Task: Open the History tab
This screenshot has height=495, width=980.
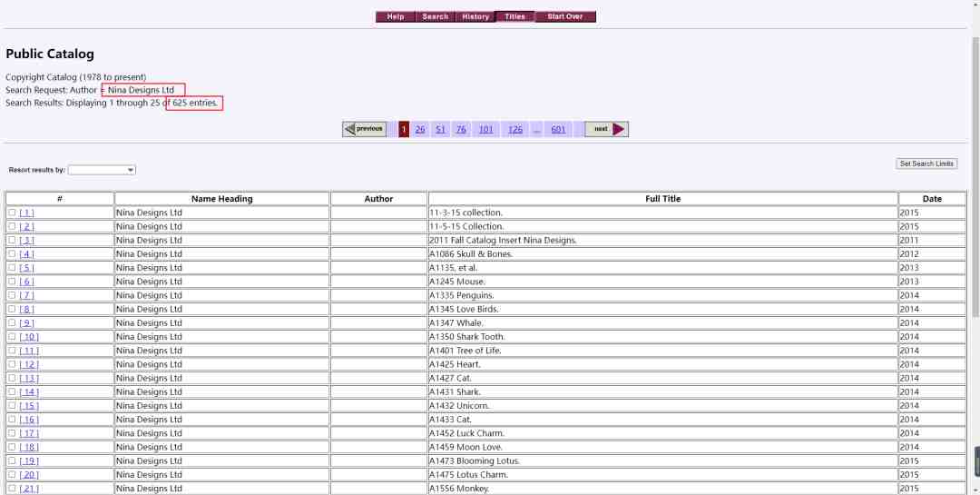Action: (475, 17)
